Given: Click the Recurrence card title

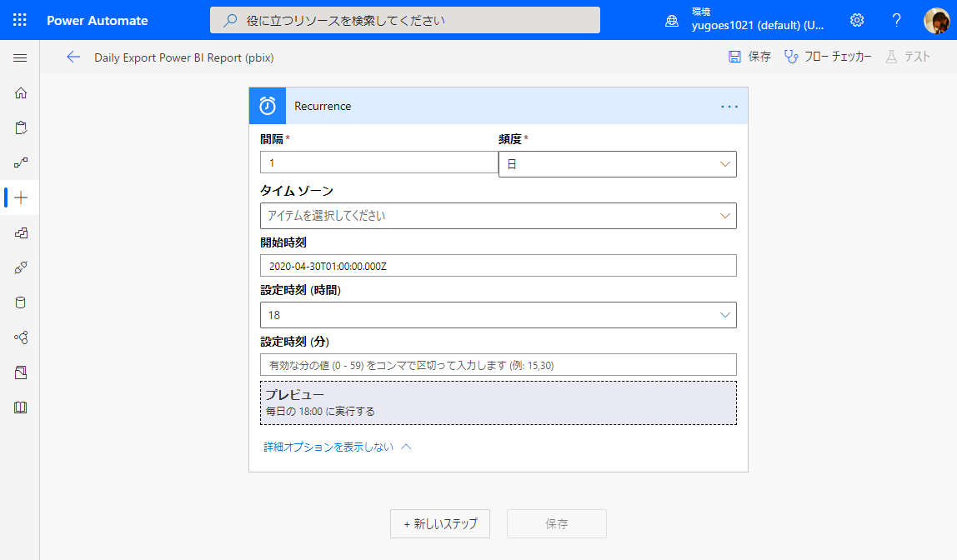Looking at the screenshot, I should tap(323, 106).
